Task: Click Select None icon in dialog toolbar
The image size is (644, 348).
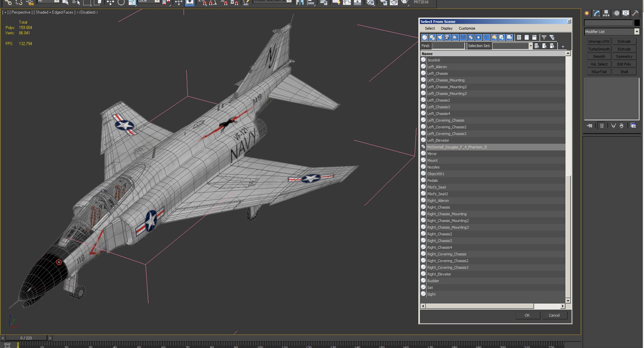Action: pyautogui.click(x=527, y=37)
